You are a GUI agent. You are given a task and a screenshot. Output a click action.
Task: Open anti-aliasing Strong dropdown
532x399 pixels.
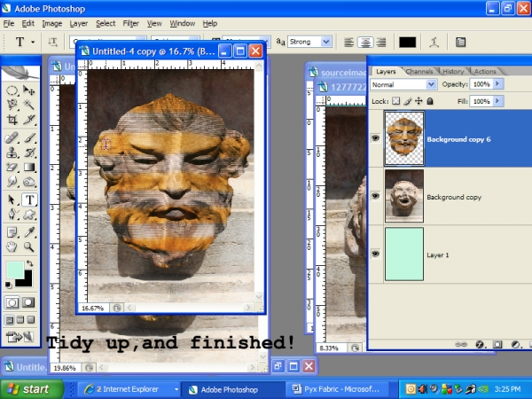[326, 42]
